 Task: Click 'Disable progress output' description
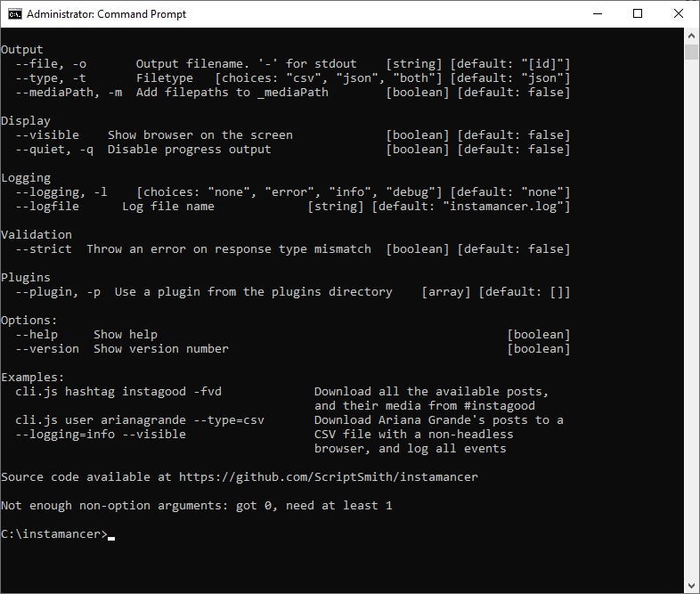(x=190, y=150)
